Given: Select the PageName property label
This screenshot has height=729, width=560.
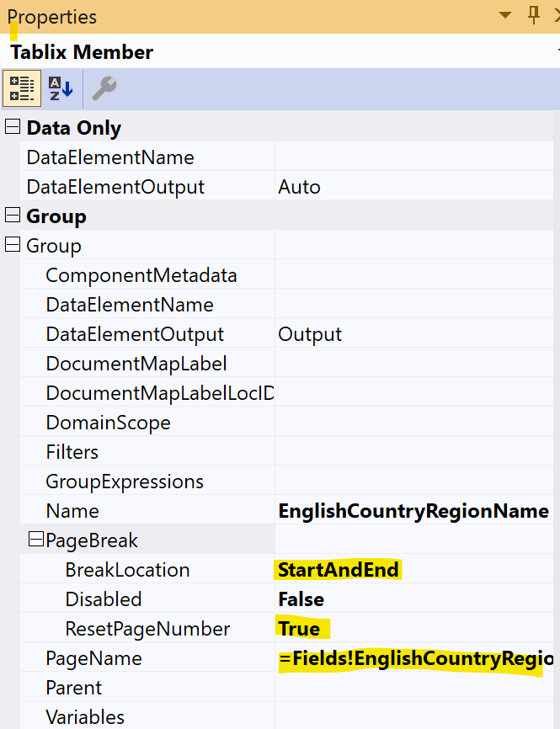Looking at the screenshot, I should [93, 658].
